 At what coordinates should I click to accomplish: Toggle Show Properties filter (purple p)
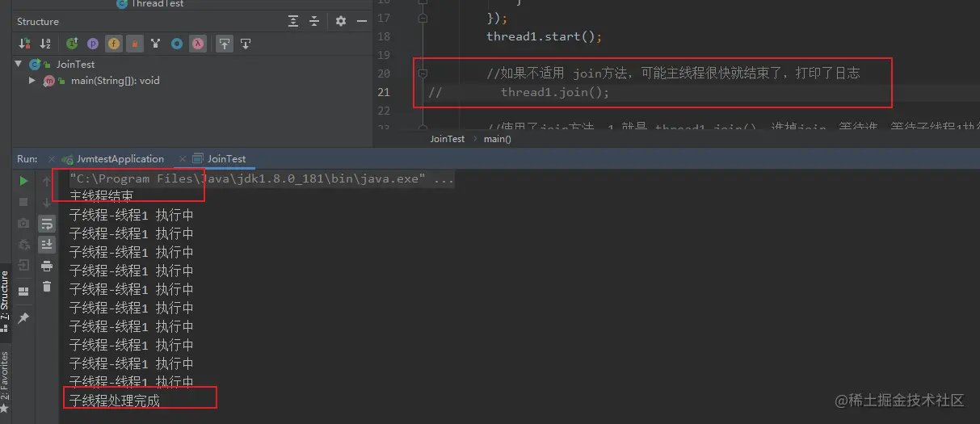(93, 44)
